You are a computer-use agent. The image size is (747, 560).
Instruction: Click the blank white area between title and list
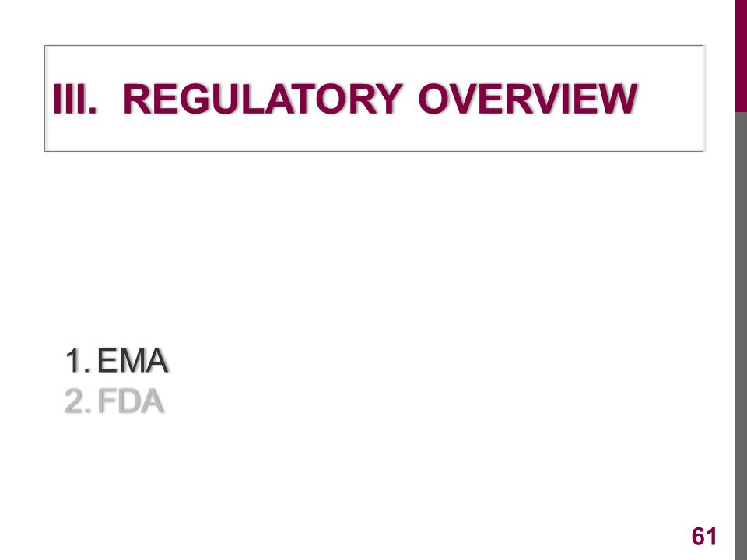pyautogui.click(x=372, y=247)
